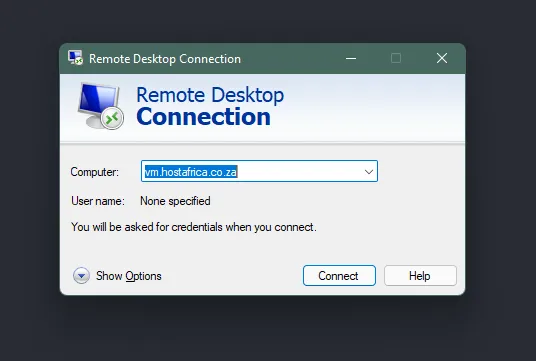This screenshot has height=361, width=536.
Task: Click the "Computer:" label
Action: click(94, 172)
